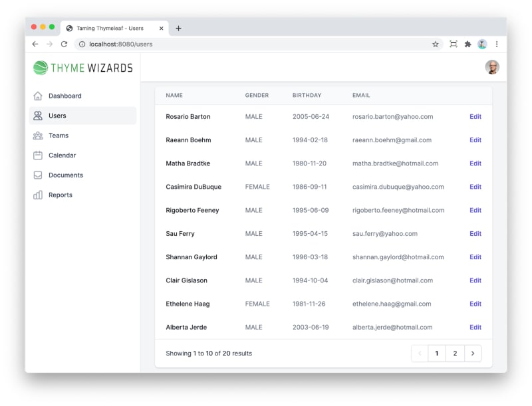
Task: Click the address bar showing localhost:8080/users
Action: click(253, 45)
